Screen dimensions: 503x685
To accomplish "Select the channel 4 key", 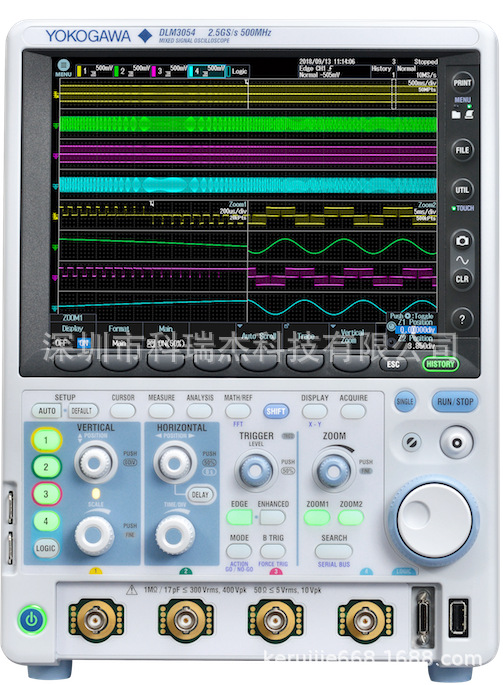I will pos(46,521).
